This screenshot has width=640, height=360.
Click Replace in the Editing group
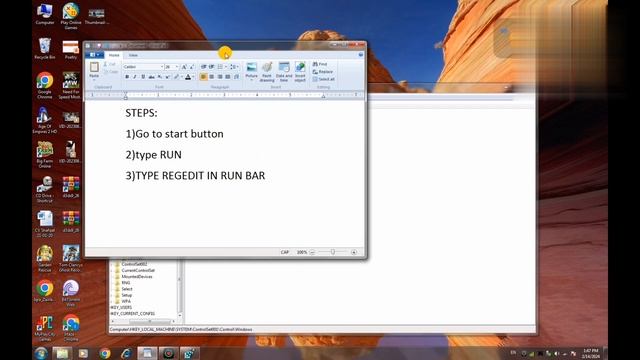pyautogui.click(x=322, y=71)
